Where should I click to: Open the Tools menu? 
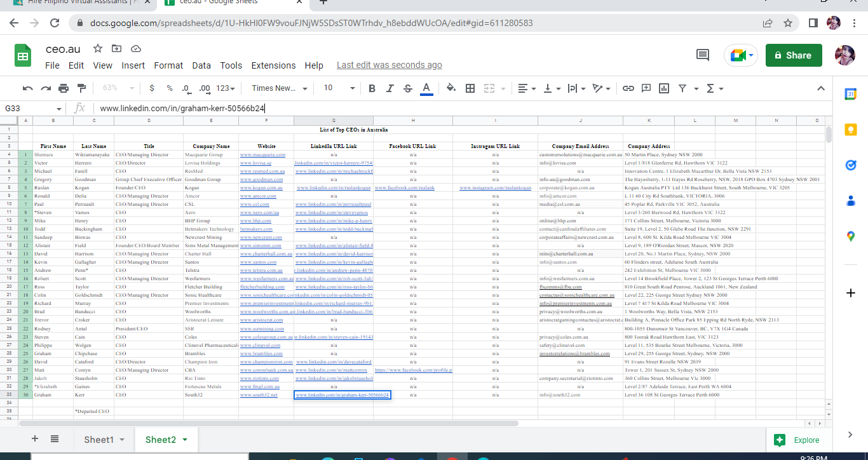(x=231, y=65)
